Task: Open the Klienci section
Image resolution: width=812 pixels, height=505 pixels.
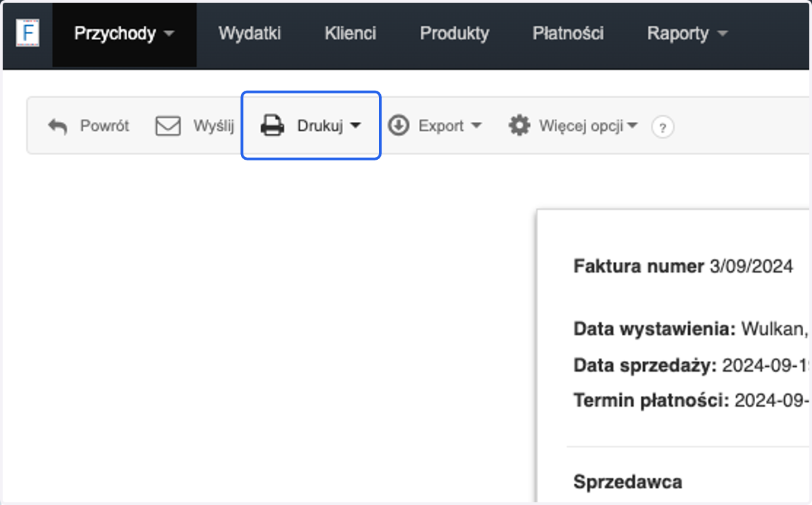Action: 351,34
